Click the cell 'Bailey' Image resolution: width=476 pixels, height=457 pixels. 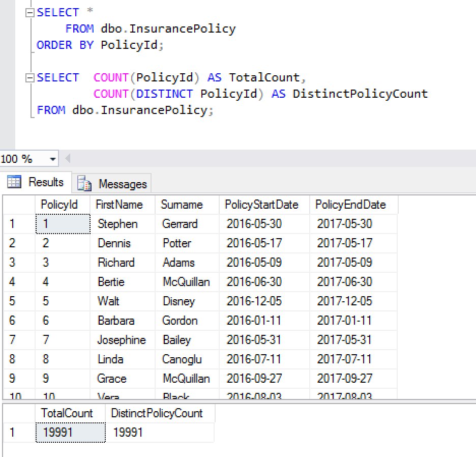pos(187,340)
